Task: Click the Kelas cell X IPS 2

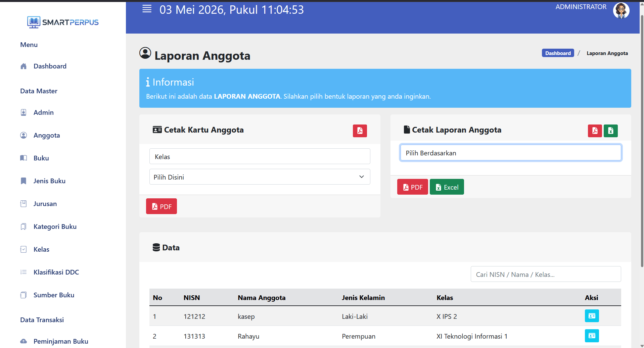Action: (447, 316)
